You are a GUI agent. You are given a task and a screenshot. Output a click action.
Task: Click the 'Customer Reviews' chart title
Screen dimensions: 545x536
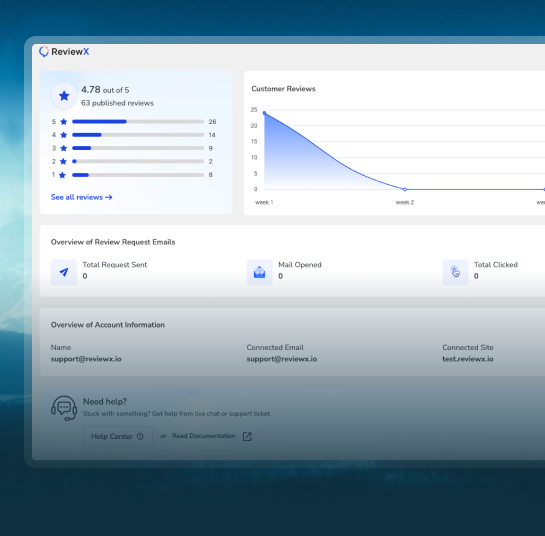pos(283,89)
